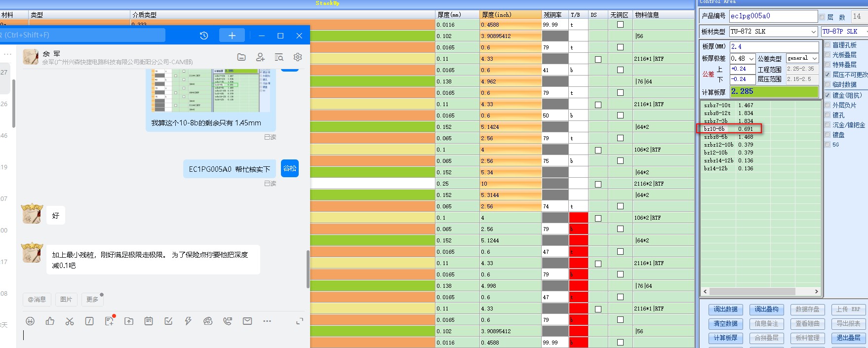This screenshot has height=348, width=868.
Task: Click the left arrow of the list scrollbar
Action: point(705,292)
